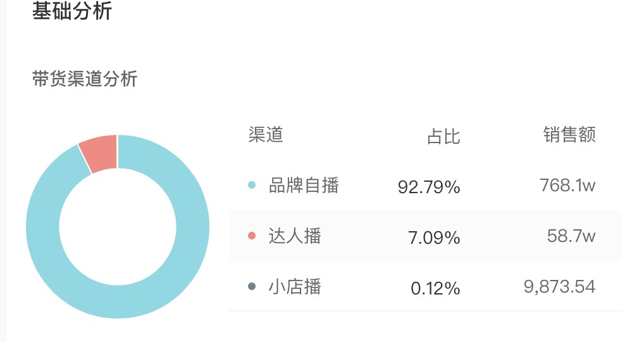644x342 pixels.
Task: Click the 92.79% share value
Action: click(x=429, y=187)
